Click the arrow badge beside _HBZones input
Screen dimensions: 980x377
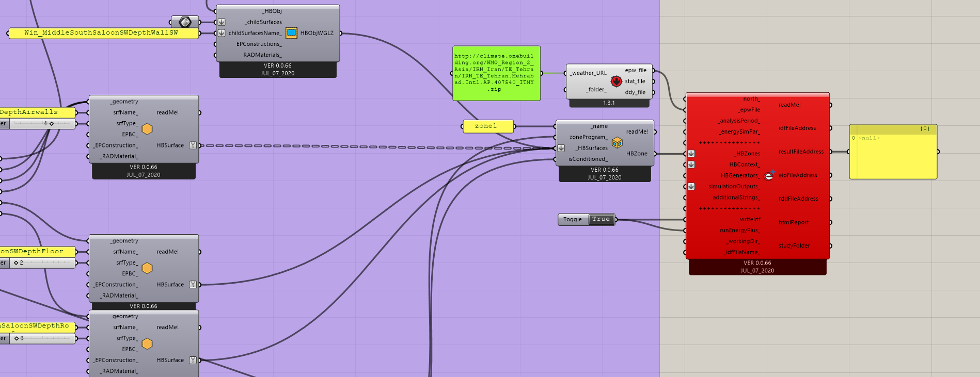(x=691, y=154)
